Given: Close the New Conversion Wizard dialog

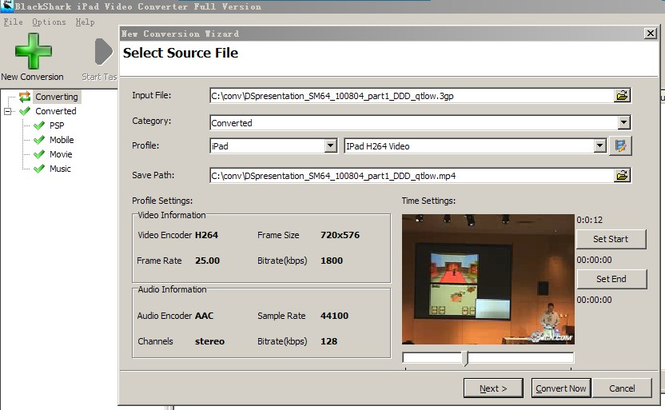Looking at the screenshot, I should coord(650,33).
